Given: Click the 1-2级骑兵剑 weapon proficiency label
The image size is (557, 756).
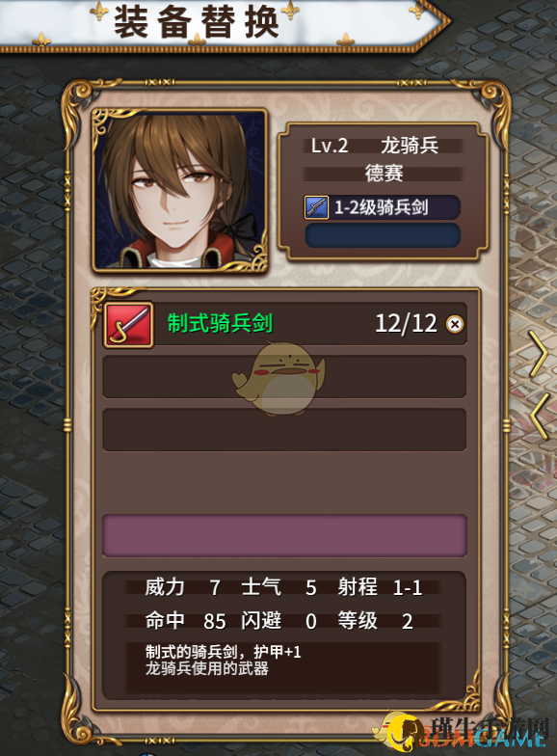Looking at the screenshot, I should [x=382, y=208].
